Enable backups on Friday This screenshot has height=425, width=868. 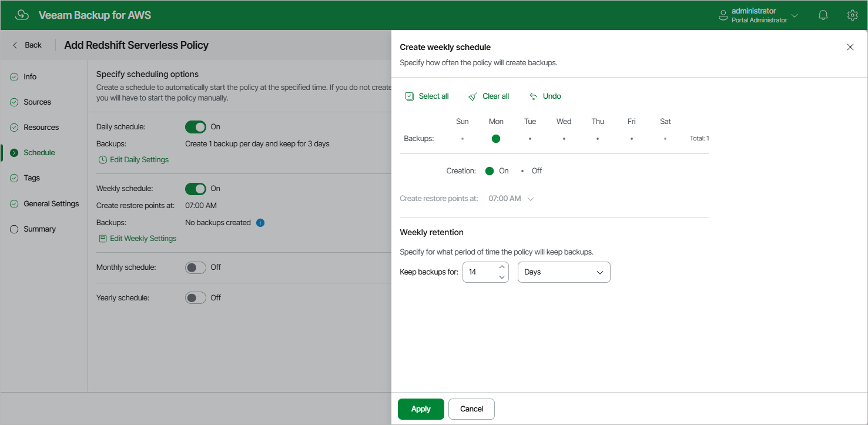tap(631, 139)
